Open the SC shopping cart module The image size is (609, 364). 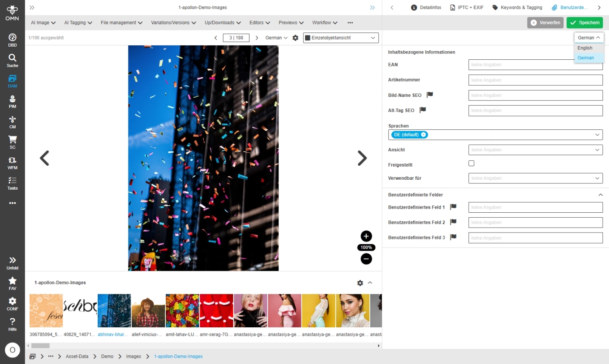pos(12,142)
